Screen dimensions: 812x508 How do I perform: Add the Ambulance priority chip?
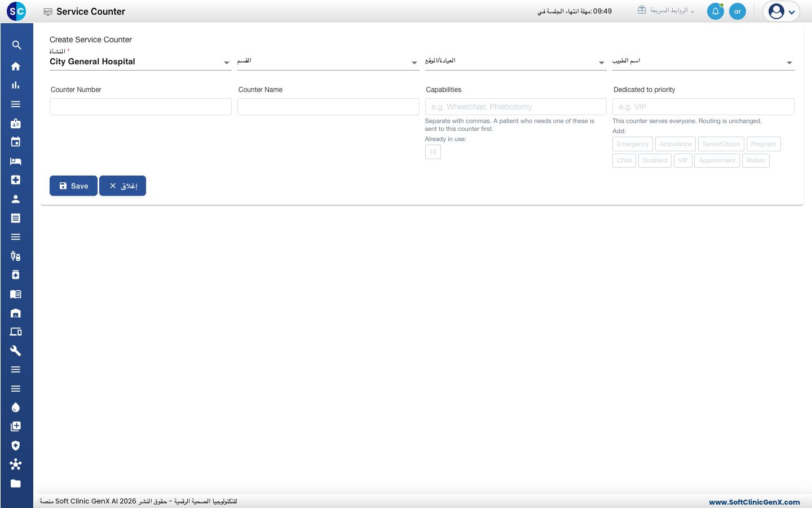click(x=676, y=144)
